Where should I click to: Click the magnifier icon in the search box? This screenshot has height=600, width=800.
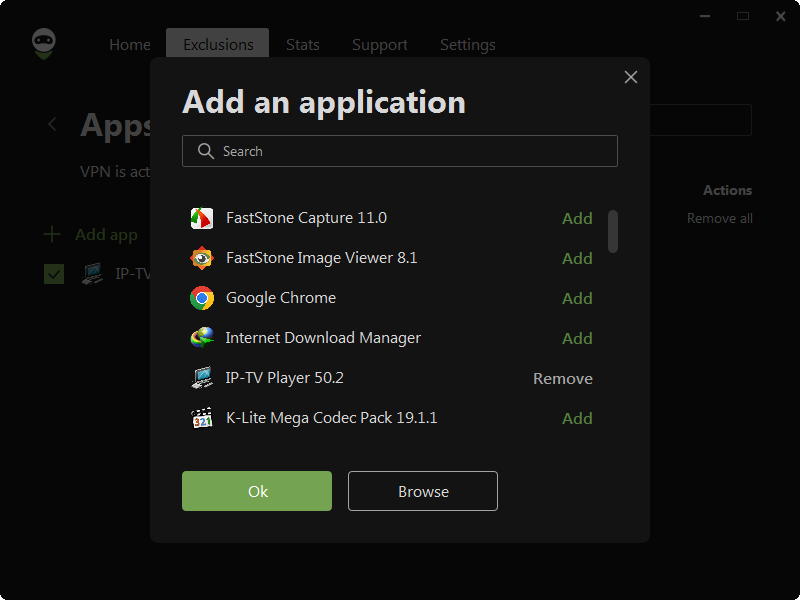[206, 151]
